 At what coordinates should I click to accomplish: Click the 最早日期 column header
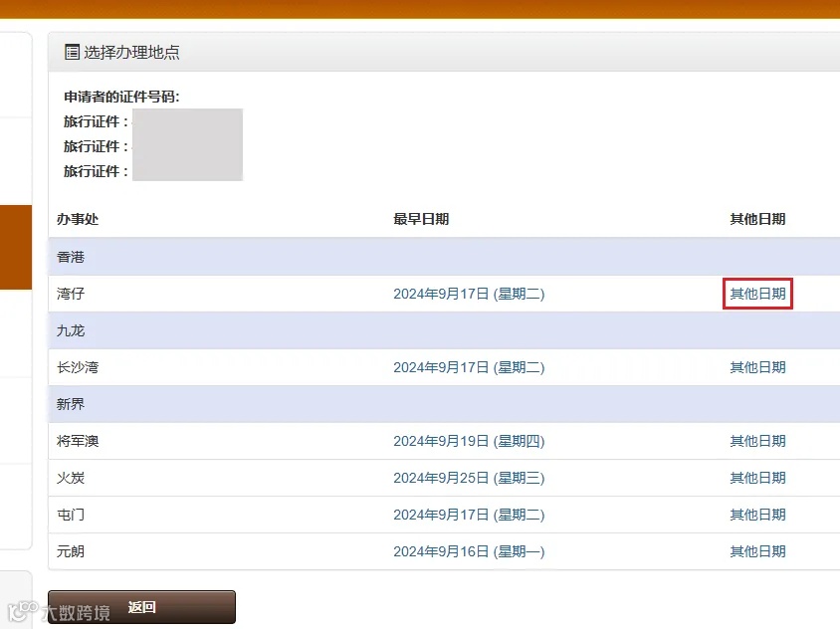click(x=421, y=219)
